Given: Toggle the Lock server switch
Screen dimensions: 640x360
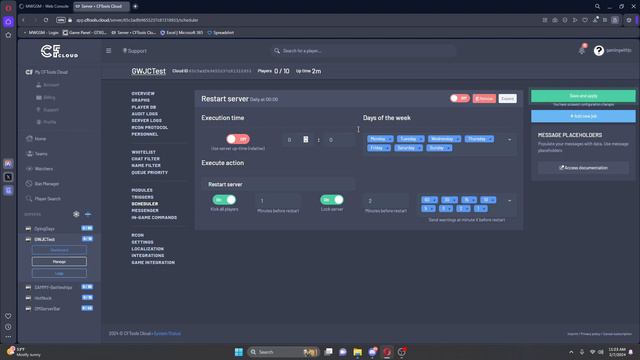Looking at the screenshot, I should coord(332,200).
